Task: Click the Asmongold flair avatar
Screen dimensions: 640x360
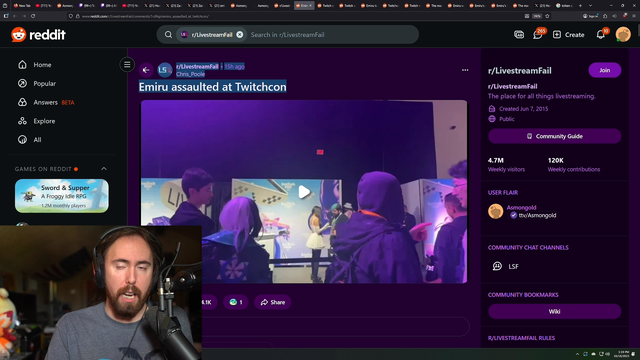Action: 496,211
